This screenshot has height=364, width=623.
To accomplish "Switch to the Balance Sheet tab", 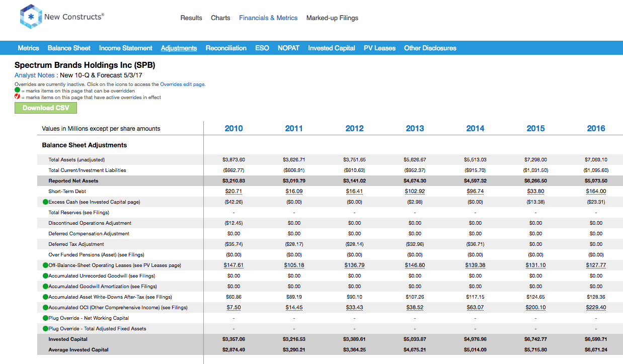I will [x=69, y=48].
